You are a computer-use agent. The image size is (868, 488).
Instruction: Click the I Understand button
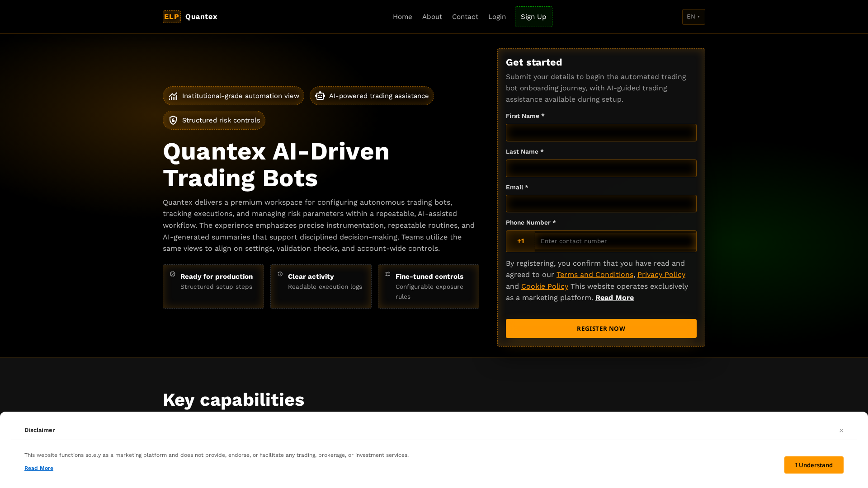814,465
